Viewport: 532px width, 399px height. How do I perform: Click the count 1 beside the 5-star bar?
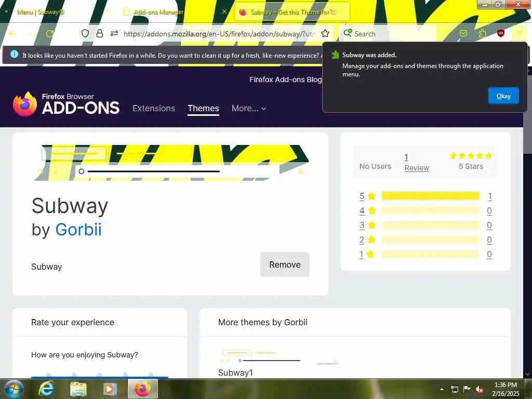[x=489, y=196]
